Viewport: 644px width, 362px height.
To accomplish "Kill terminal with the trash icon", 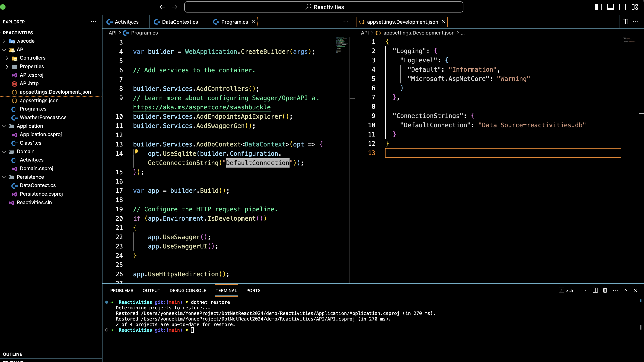I will pyautogui.click(x=605, y=290).
